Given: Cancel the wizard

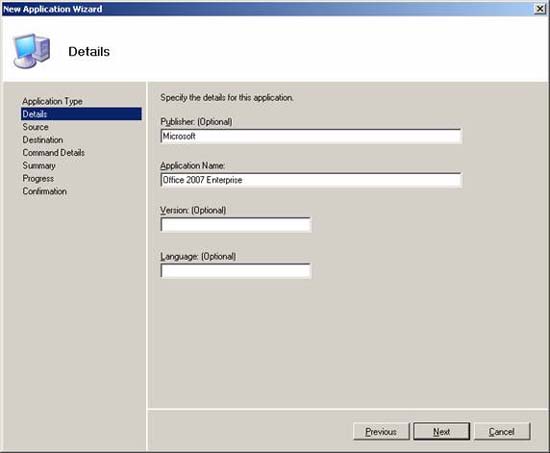Looking at the screenshot, I should (x=502, y=431).
